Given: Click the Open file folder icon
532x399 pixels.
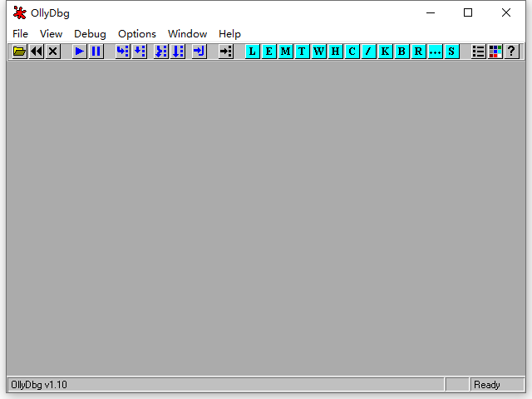Looking at the screenshot, I should [x=19, y=52].
